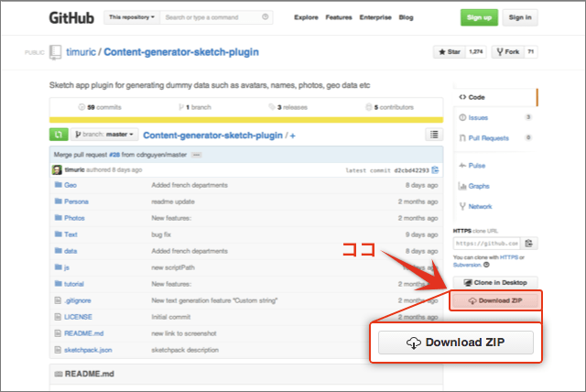
Task: Select the Code tab in sidebar
Action: click(x=494, y=97)
